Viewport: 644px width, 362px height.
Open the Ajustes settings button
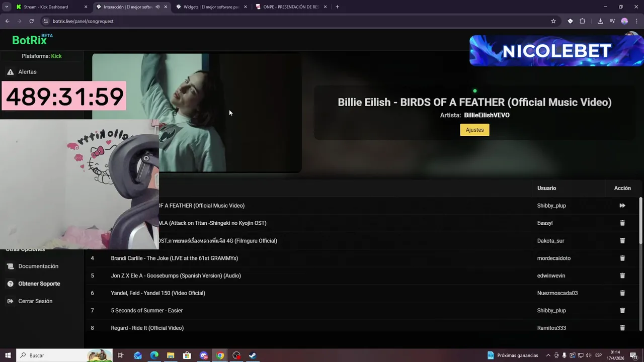[474, 130]
